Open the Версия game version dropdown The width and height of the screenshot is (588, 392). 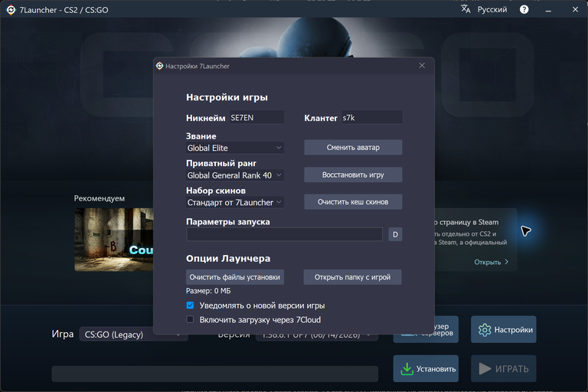point(316,335)
